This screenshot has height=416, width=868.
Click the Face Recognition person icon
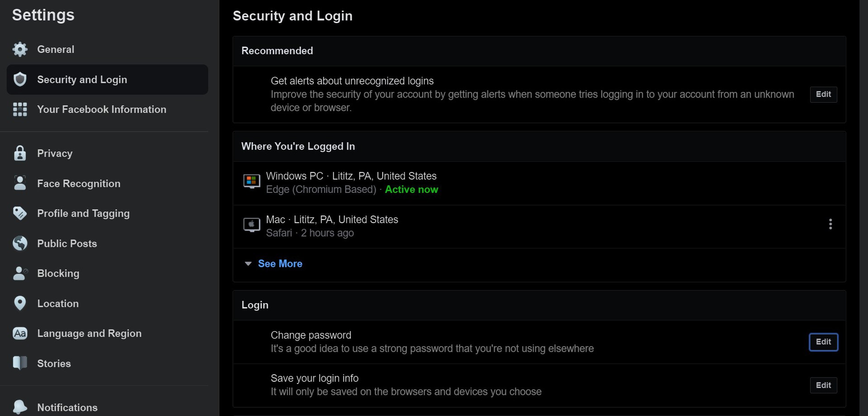point(20,183)
